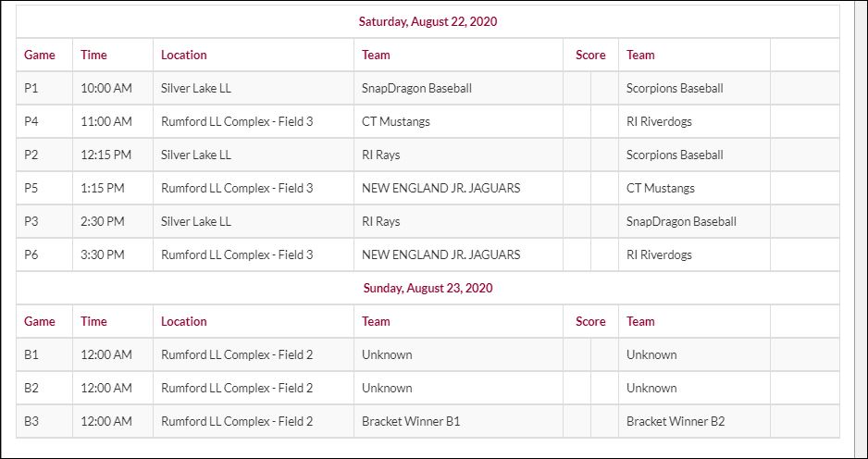Open Rumford LL Complex Field 2 for B1
Viewport: 868px width, 459px height.
click(x=237, y=354)
